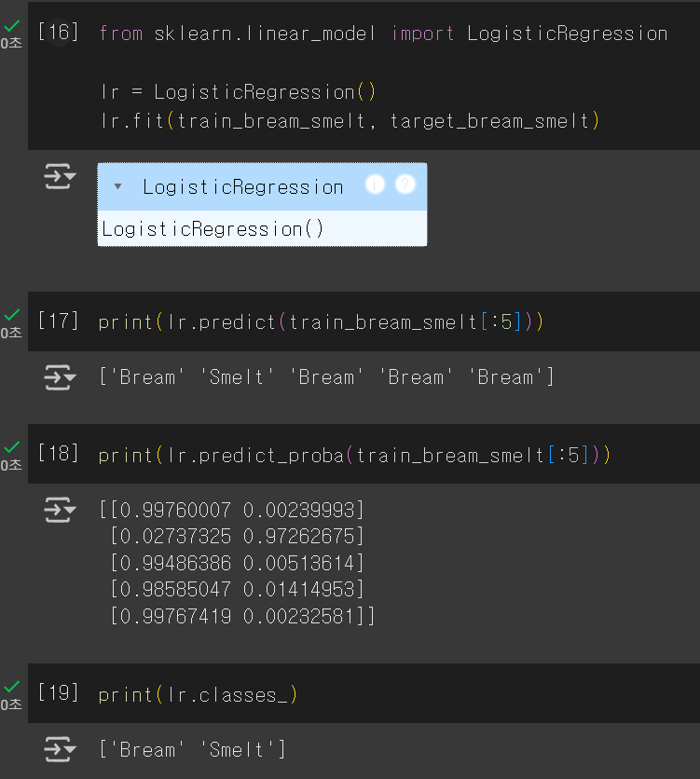Image resolution: width=700 pixels, height=779 pixels.
Task: Click the 'lr = LogisticRegression()' code line
Action: 238,92
